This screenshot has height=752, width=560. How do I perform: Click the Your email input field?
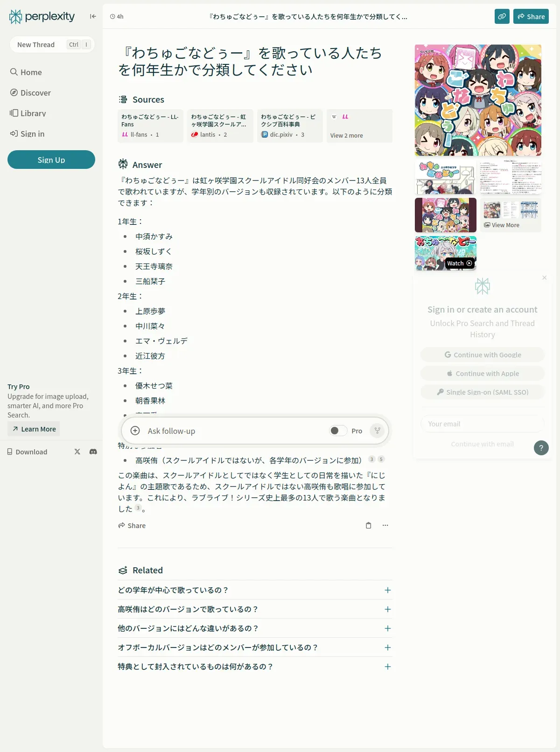click(483, 424)
